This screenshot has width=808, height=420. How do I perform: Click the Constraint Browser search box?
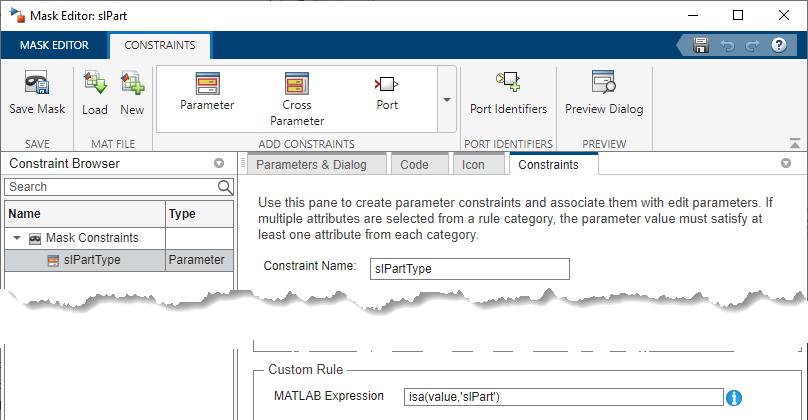click(110, 186)
